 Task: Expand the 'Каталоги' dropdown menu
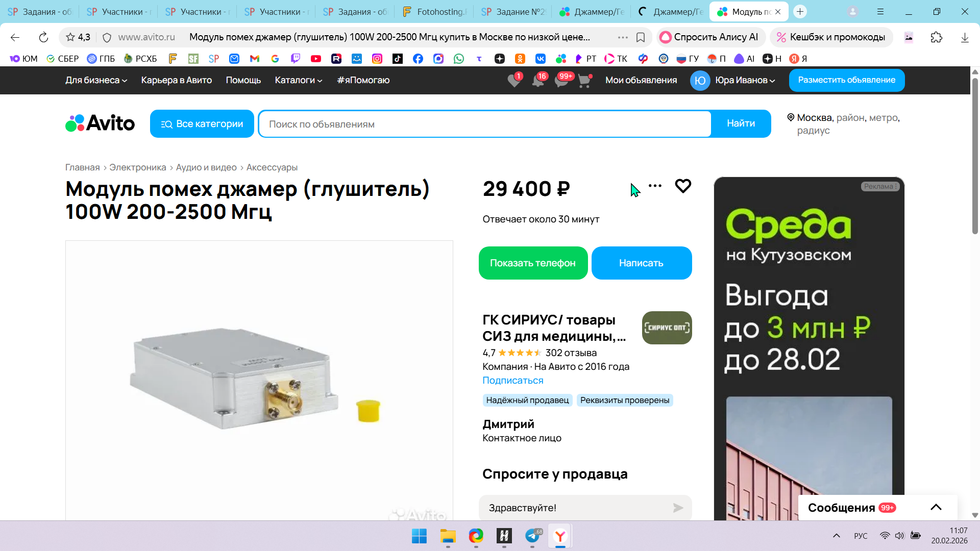pos(298,80)
